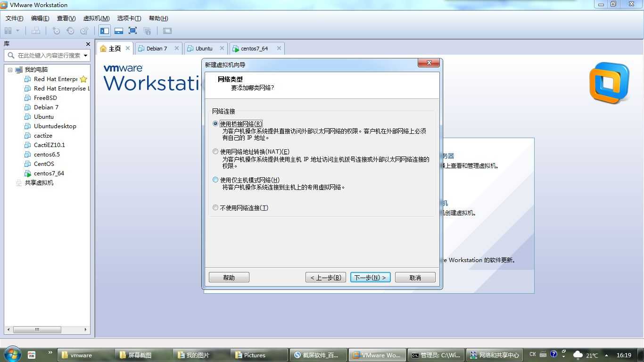Select the CentOS virtual machine in library
The height and width of the screenshot is (362, 644).
(44, 164)
